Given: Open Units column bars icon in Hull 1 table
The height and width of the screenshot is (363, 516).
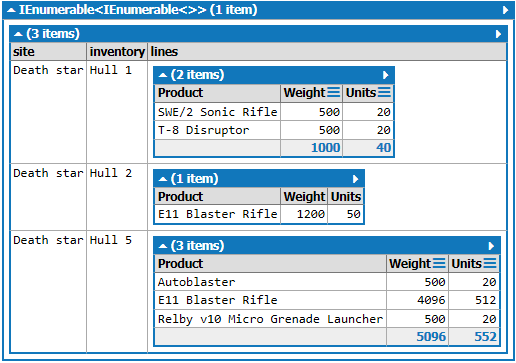Looking at the screenshot, I should [384, 92].
